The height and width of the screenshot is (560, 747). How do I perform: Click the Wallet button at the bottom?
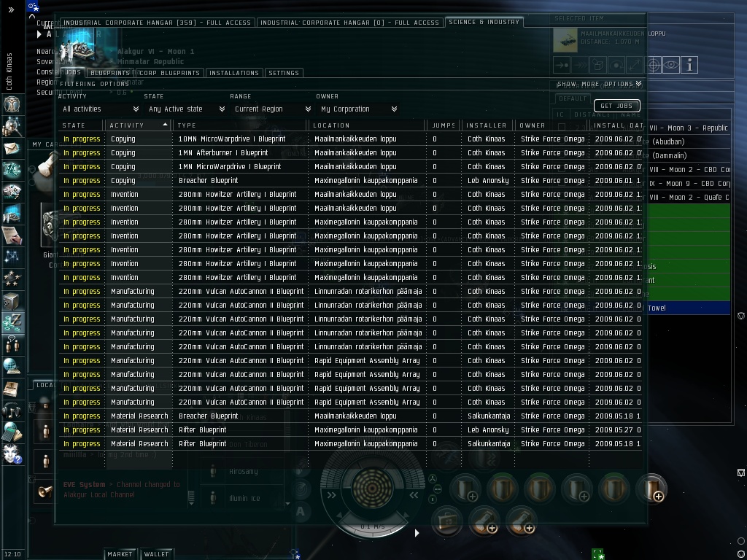tap(156, 554)
